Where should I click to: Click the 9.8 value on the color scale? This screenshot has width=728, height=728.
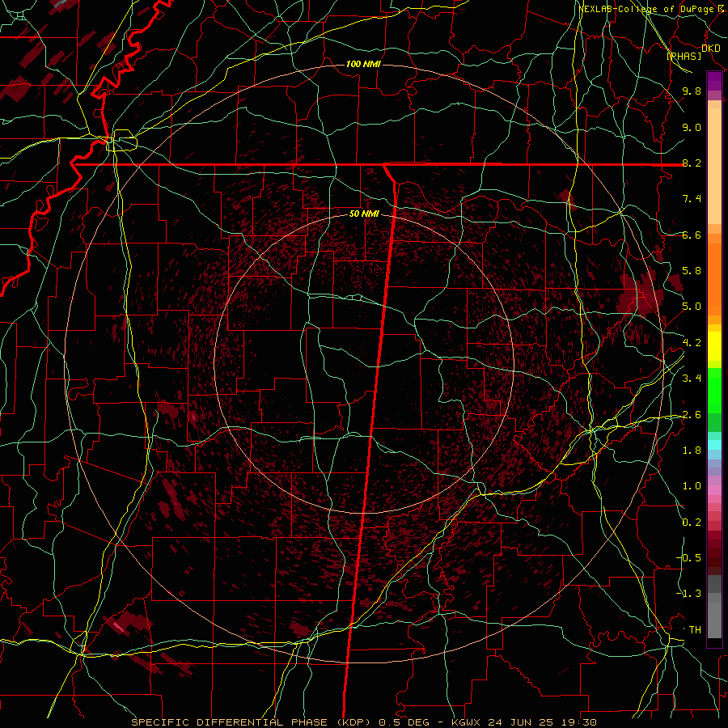pyautogui.click(x=692, y=91)
